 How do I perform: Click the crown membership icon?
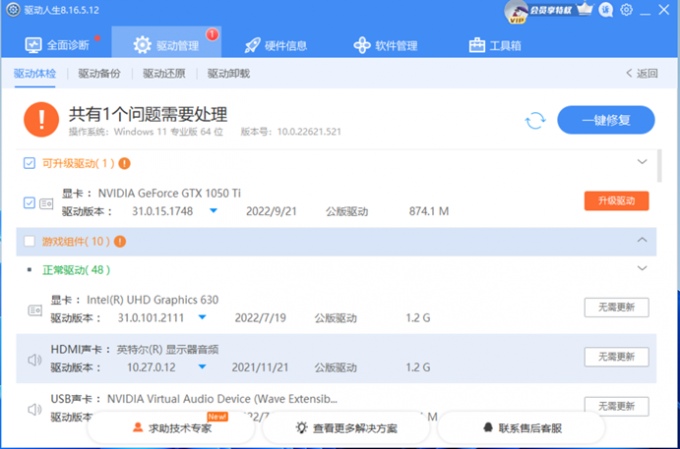click(x=585, y=9)
